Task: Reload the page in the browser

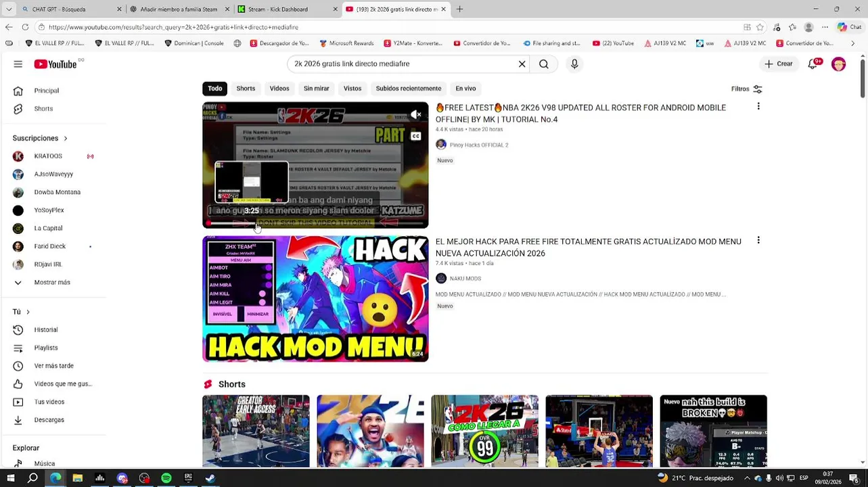Action: [x=25, y=27]
